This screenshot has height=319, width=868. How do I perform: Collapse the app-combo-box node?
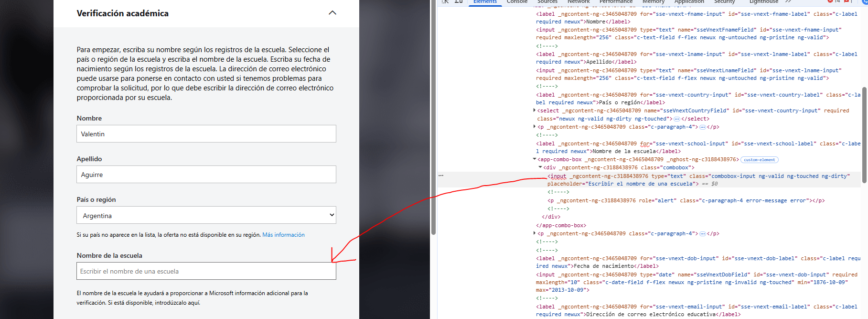click(535, 159)
